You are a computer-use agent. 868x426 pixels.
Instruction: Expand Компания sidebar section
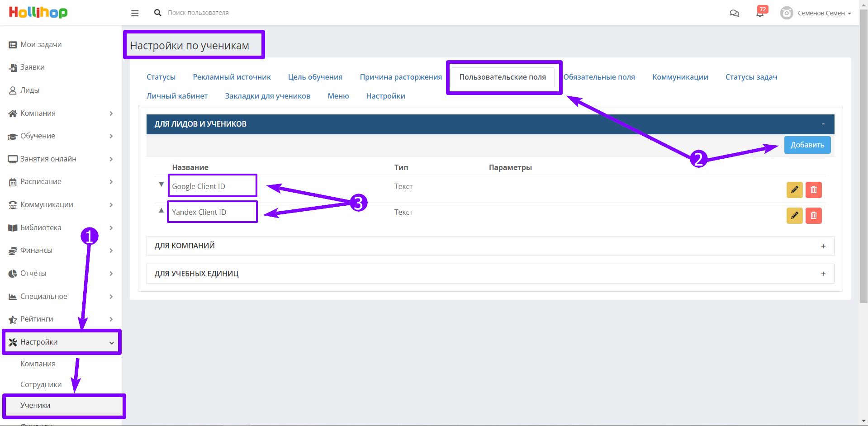coord(61,113)
